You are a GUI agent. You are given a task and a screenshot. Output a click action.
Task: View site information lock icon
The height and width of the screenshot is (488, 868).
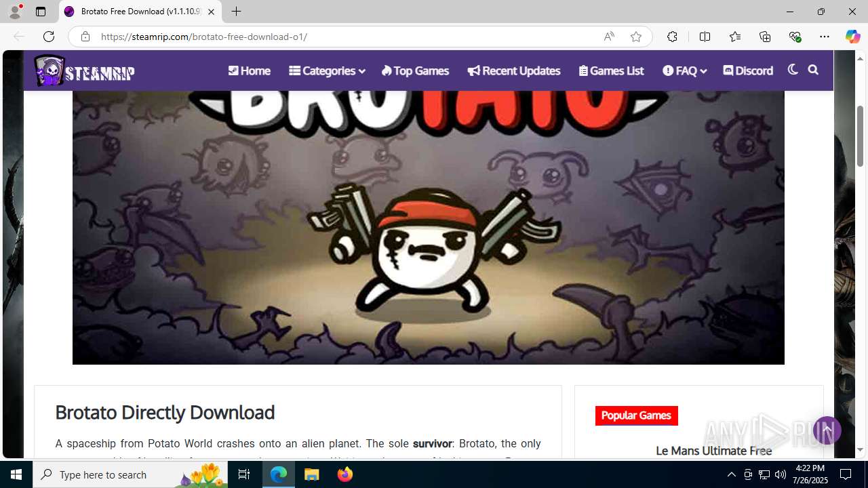tap(85, 37)
